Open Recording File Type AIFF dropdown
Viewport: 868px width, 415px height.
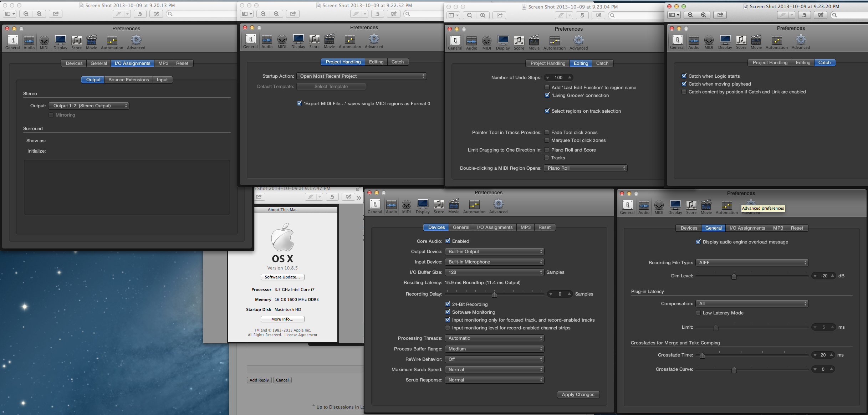pyautogui.click(x=752, y=262)
